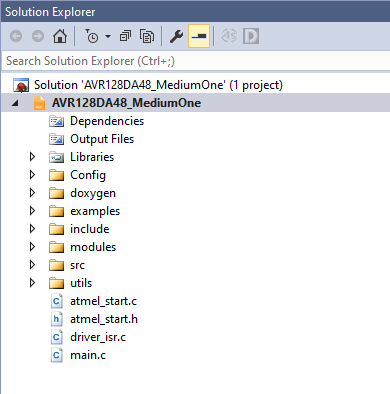
Task: Select the atmel_start.c file
Action: 103,301
